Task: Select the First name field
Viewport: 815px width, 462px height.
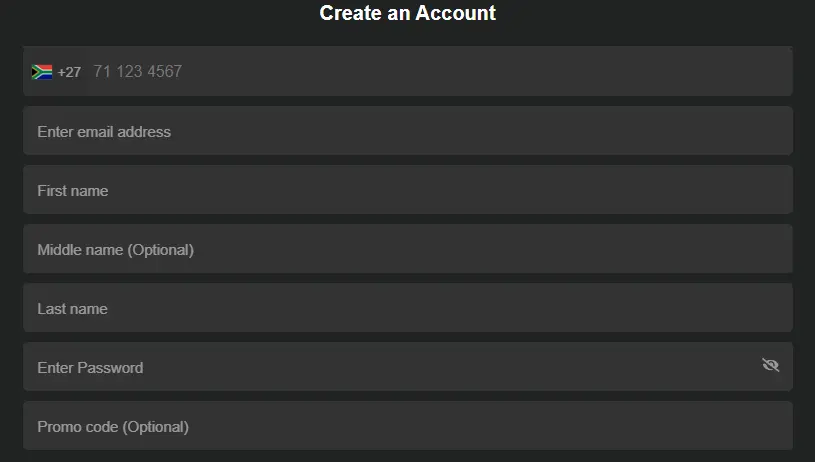Action: pyautogui.click(x=407, y=191)
